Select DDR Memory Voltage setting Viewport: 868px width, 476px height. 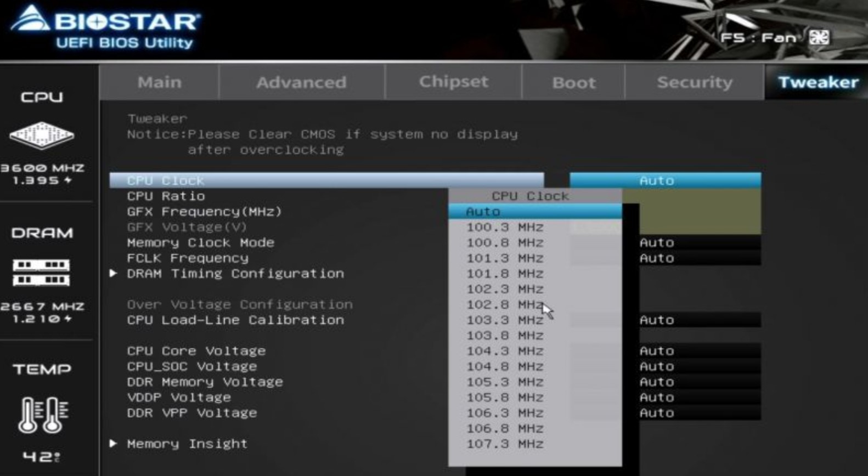click(x=205, y=382)
